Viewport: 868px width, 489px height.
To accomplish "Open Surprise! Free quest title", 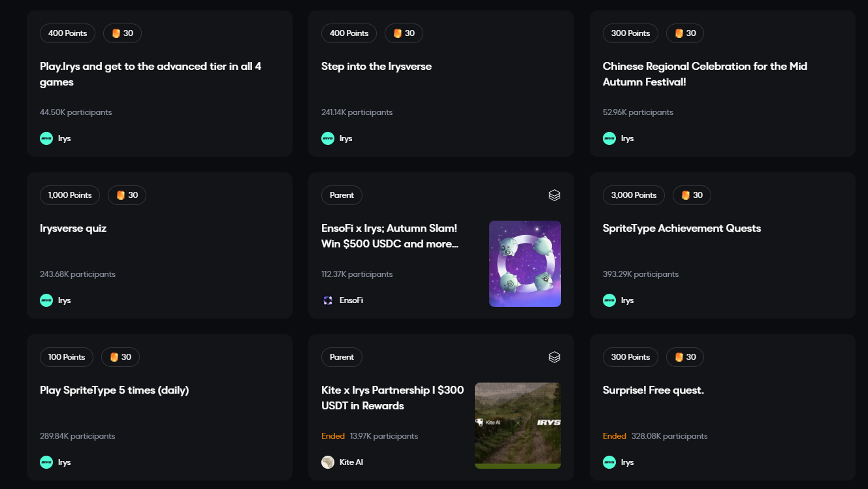I will click(x=653, y=390).
